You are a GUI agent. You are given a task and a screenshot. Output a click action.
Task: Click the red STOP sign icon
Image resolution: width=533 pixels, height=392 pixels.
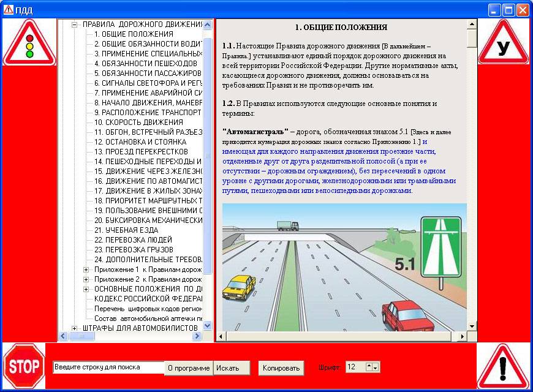point(24,366)
